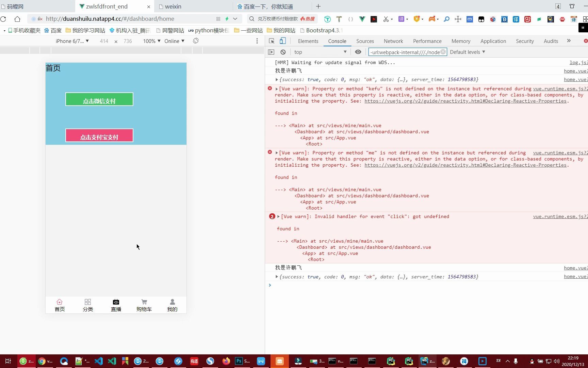The width and height of the screenshot is (588, 368).
Task: Rotate the emulated device orientation
Action: 196,41
